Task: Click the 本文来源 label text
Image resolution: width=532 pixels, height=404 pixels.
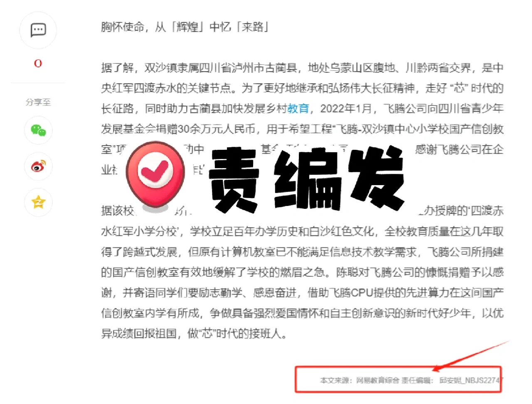Action: click(x=335, y=380)
